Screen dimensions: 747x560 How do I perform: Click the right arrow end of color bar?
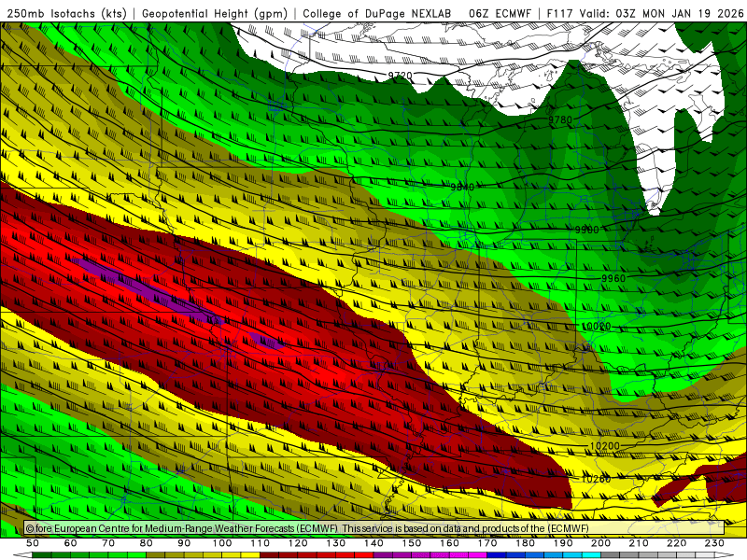tap(725, 555)
